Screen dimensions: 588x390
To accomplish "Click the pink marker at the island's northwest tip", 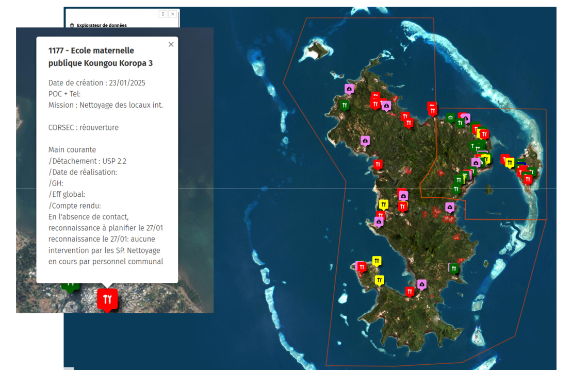I will [x=349, y=89].
